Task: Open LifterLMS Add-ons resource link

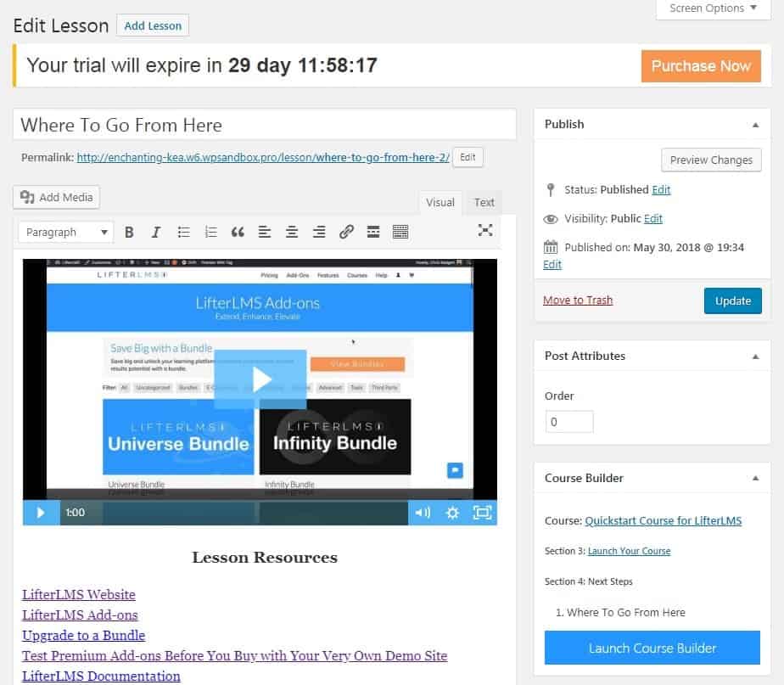Action: (80, 615)
